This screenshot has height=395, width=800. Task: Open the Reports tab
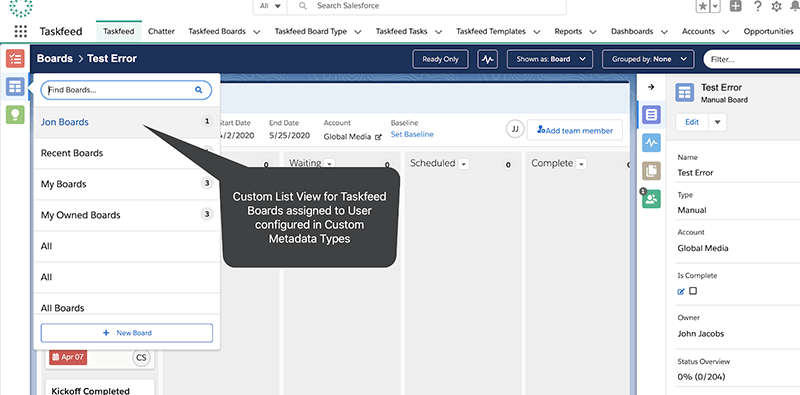click(x=568, y=31)
